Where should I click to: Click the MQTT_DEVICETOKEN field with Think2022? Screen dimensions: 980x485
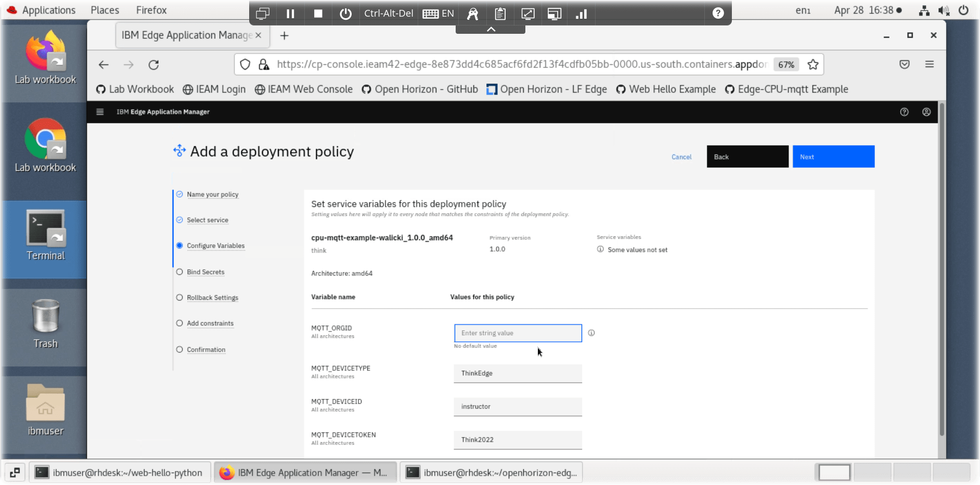pyautogui.click(x=518, y=440)
